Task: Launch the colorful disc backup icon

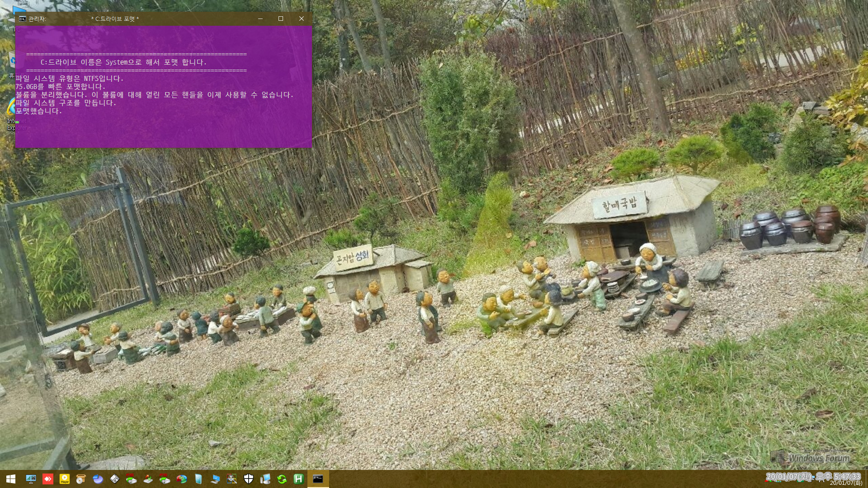Action: (x=181, y=479)
